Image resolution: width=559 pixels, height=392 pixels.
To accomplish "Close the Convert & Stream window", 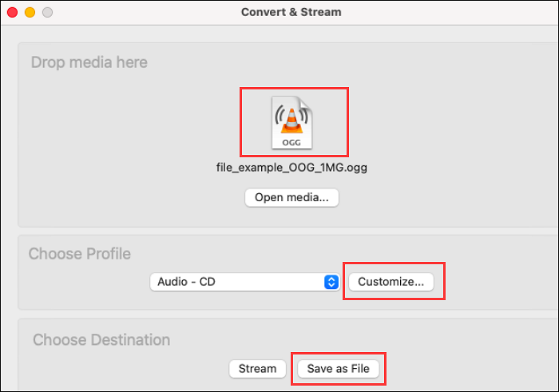I will pos(13,13).
